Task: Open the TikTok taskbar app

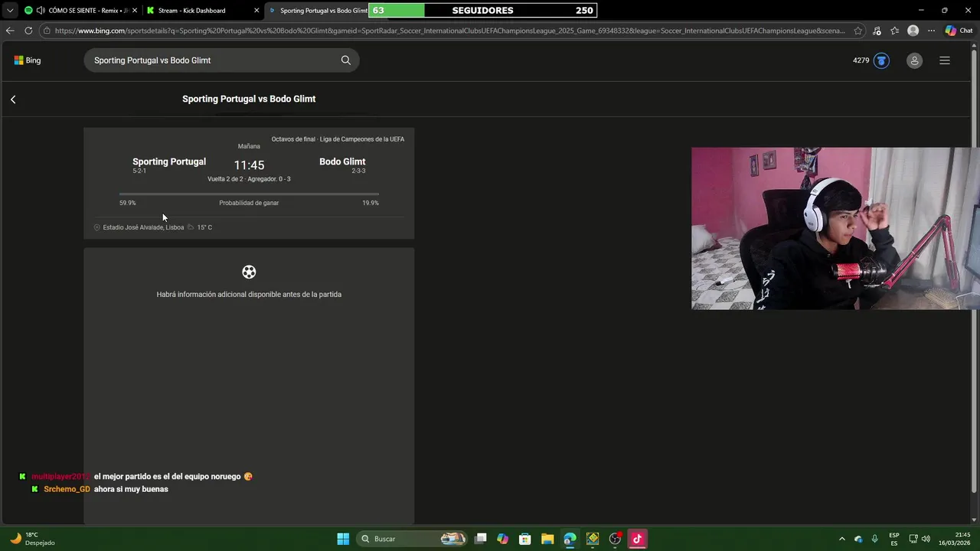Action: pos(637,539)
